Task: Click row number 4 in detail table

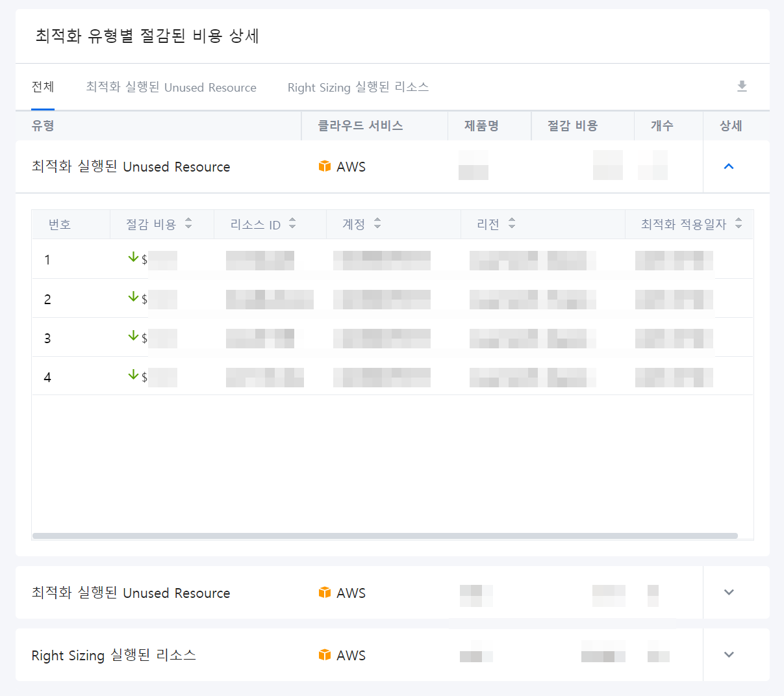Action: point(47,378)
